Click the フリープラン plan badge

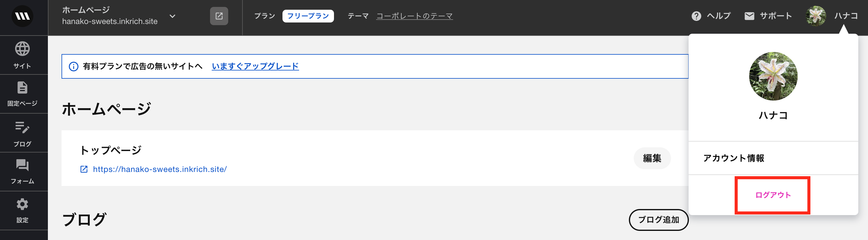tap(308, 16)
